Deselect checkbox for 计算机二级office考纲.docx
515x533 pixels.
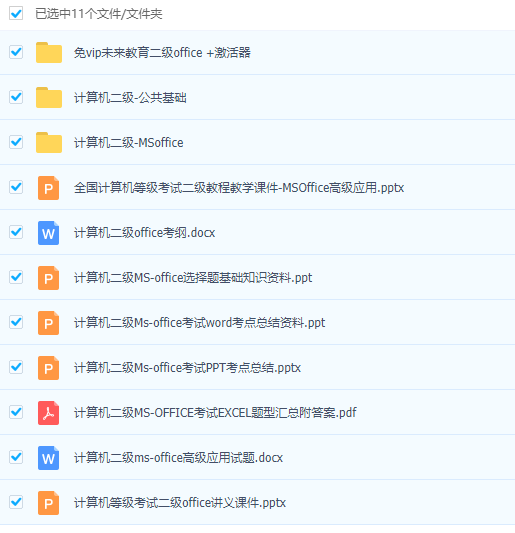[16, 232]
